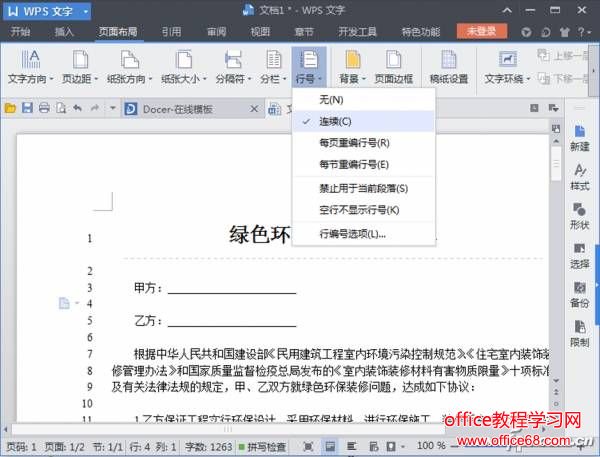Screen dimensions: 600x457
Task: Click the 新建 new document sidebar icon
Action: (x=579, y=137)
